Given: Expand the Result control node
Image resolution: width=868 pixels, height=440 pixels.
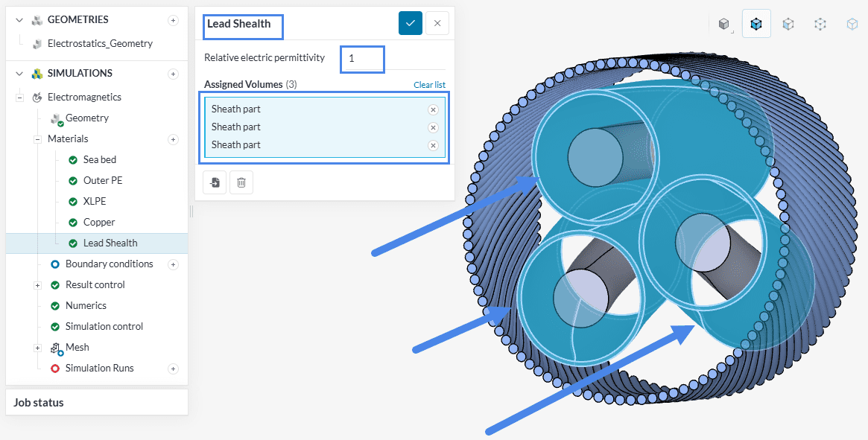Looking at the screenshot, I should [37, 285].
